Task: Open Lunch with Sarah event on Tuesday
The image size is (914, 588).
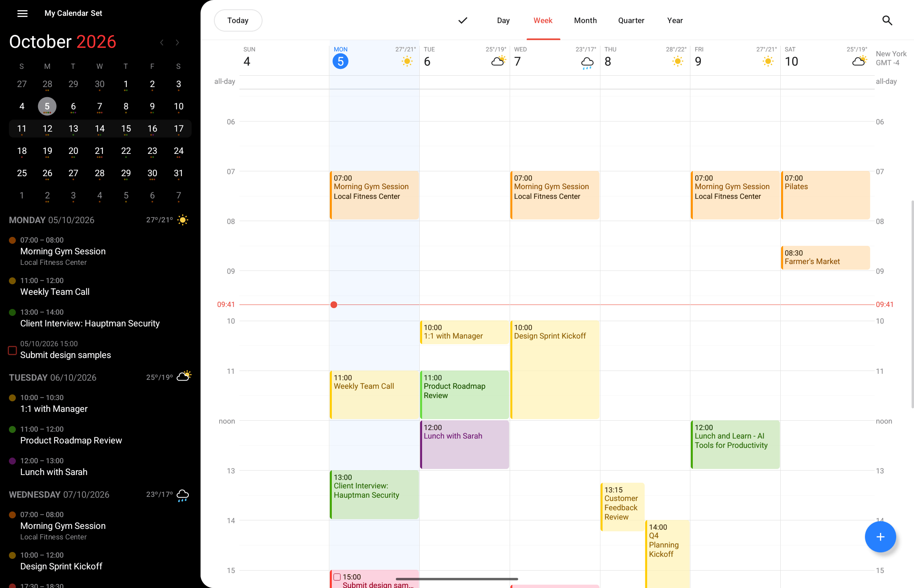Action: coord(465,444)
